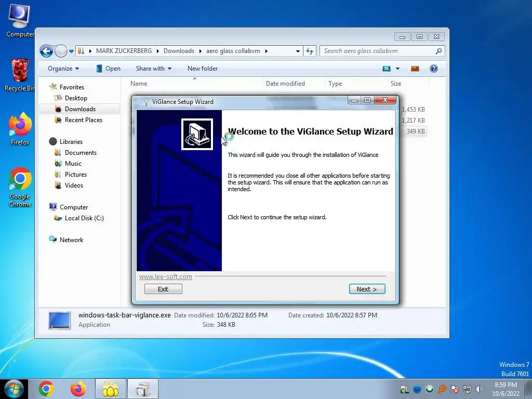This screenshot has width=532, height=399.
Task: Open the www.lee-soft.com link
Action: coord(166,276)
